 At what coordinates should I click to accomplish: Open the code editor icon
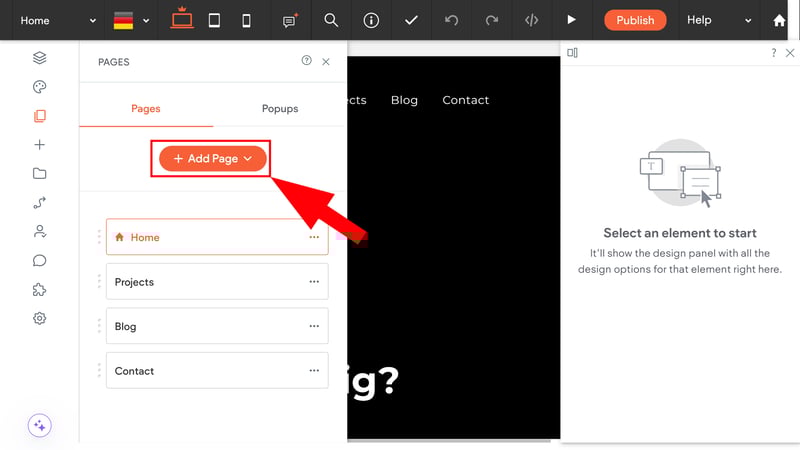tap(532, 20)
